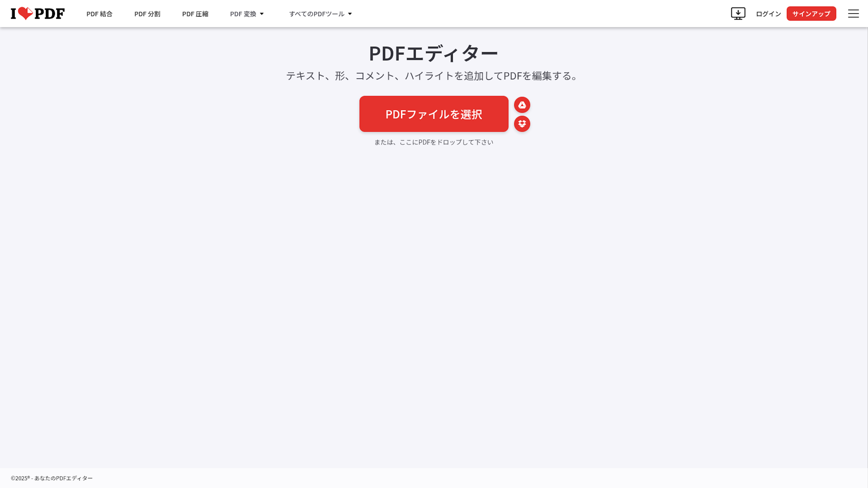Select file from Google Drive icon
This screenshot has width=868, height=488.
click(x=522, y=105)
